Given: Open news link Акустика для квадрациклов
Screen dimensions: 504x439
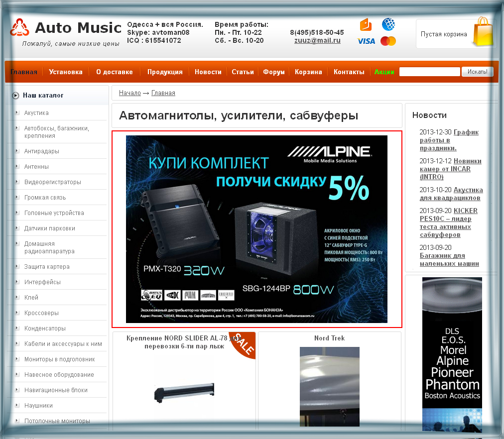Looking at the screenshot, I should click(451, 194).
